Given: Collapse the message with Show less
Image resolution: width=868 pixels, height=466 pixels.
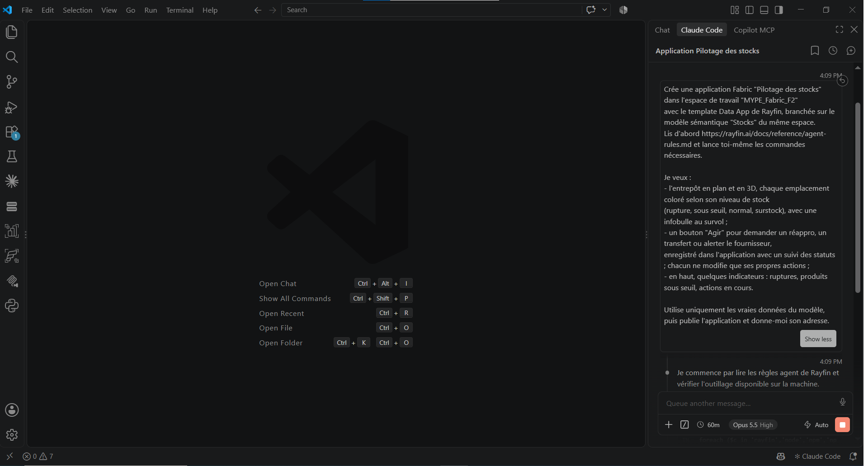Looking at the screenshot, I should point(818,339).
